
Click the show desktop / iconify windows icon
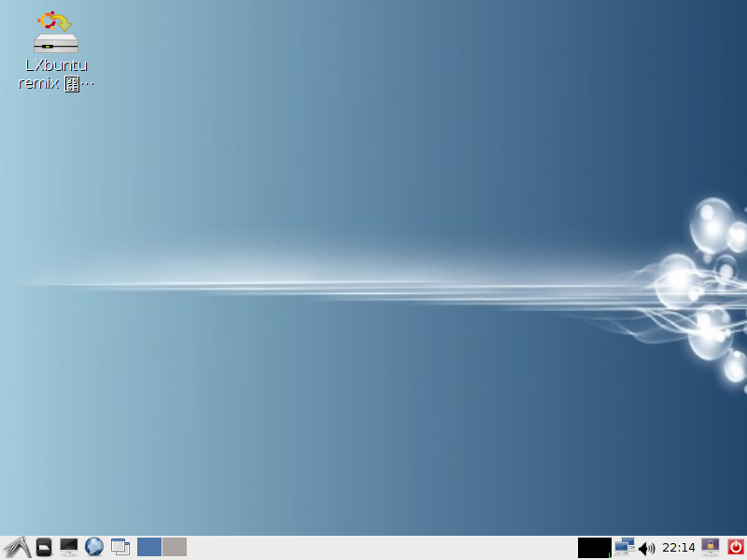click(120, 547)
